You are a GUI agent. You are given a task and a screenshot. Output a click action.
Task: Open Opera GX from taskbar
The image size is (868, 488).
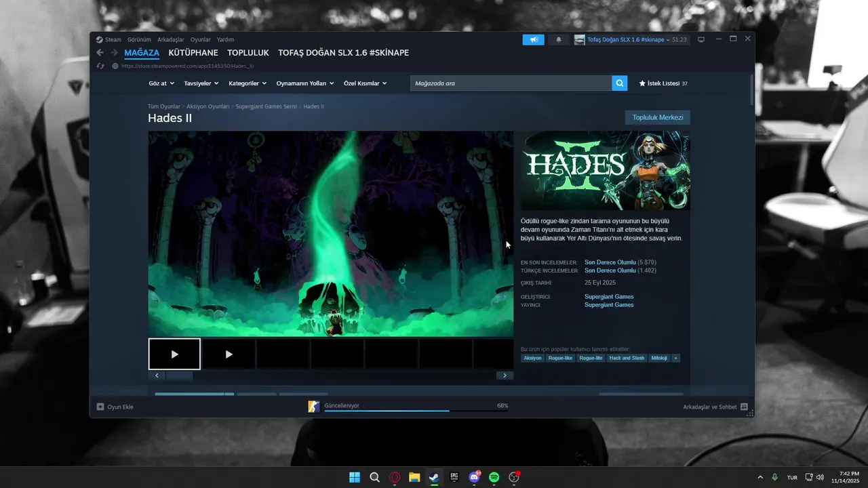pyautogui.click(x=395, y=477)
